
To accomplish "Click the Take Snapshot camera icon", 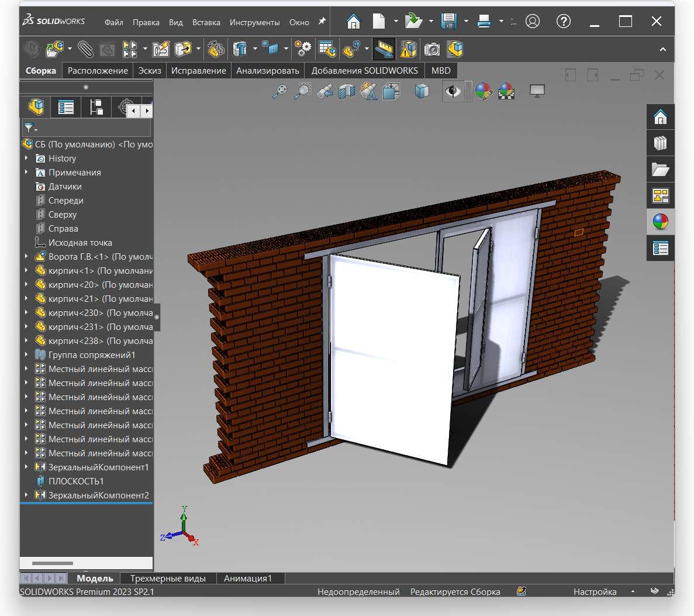I will [x=432, y=49].
